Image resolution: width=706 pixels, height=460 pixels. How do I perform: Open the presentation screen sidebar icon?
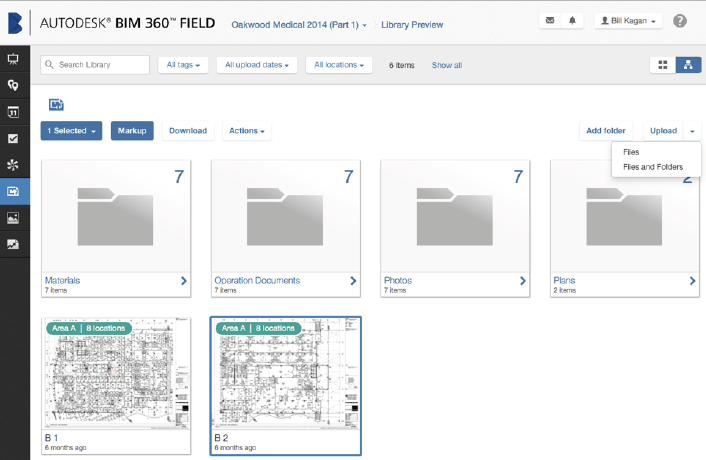point(13,59)
